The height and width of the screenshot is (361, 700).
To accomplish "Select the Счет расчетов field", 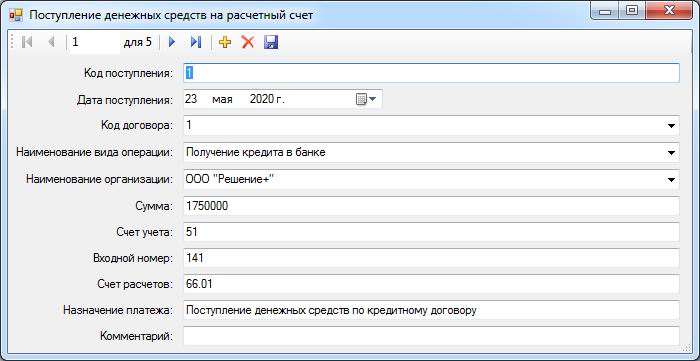I will click(431, 284).
